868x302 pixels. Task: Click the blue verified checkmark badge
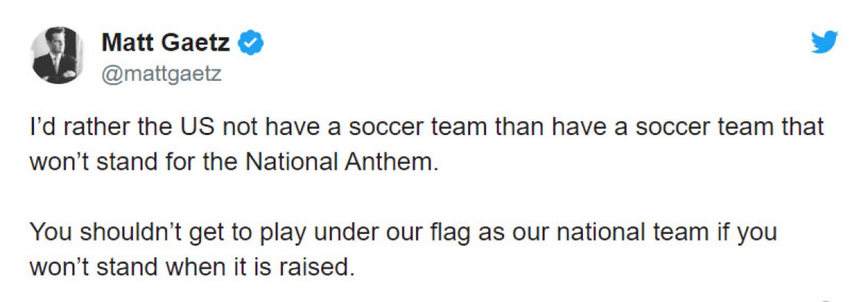[251, 43]
